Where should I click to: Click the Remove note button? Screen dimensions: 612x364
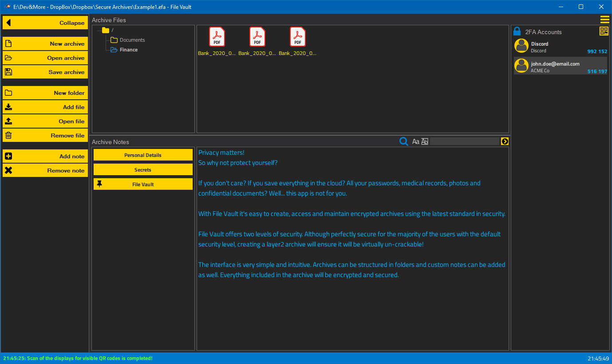pyautogui.click(x=45, y=170)
